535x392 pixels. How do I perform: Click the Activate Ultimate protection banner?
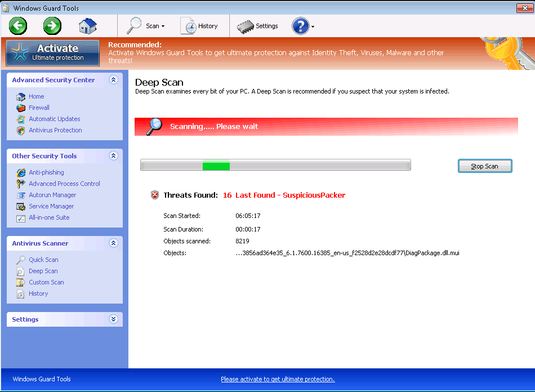(53, 52)
